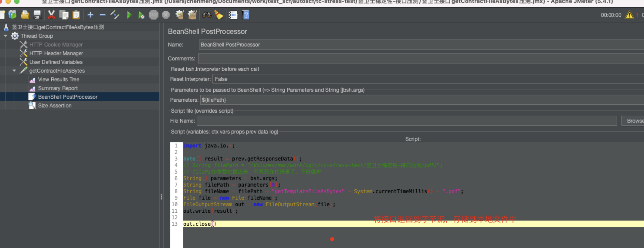The height and width of the screenshot is (248, 644).
Task: Click the Copy toolbar icon
Action: (x=64, y=15)
